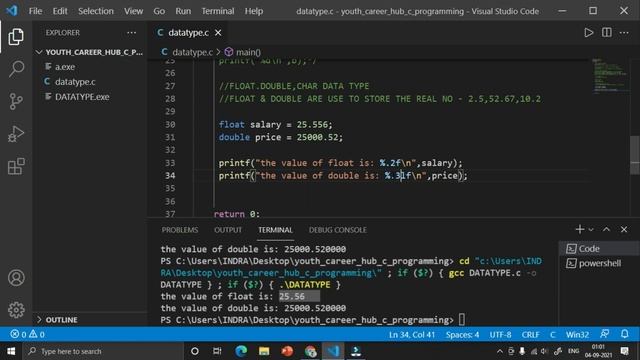Click the Type here to search box

tap(103, 351)
